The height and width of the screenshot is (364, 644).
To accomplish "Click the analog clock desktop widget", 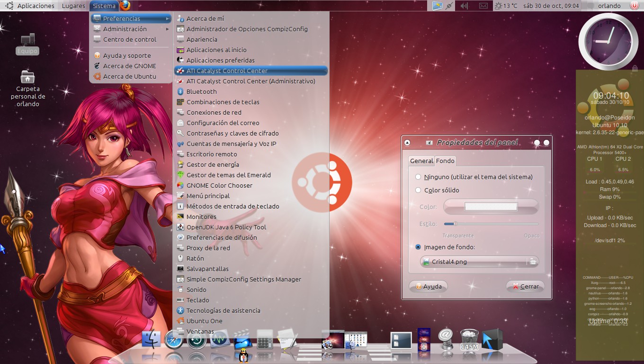I will click(x=608, y=41).
